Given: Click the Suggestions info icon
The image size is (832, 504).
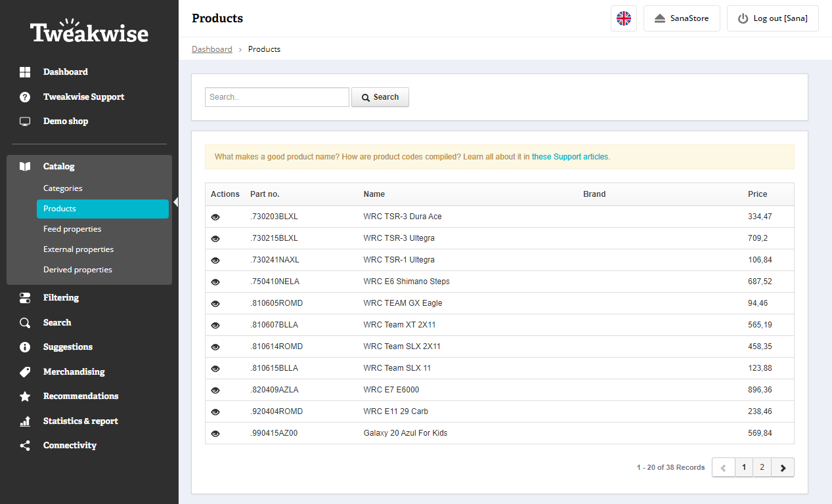Looking at the screenshot, I should click(25, 347).
